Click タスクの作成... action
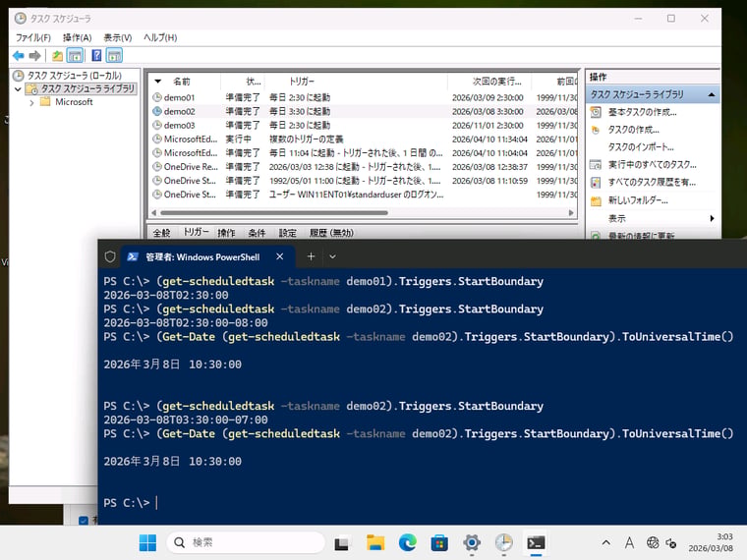This screenshot has width=747, height=560. click(634, 130)
